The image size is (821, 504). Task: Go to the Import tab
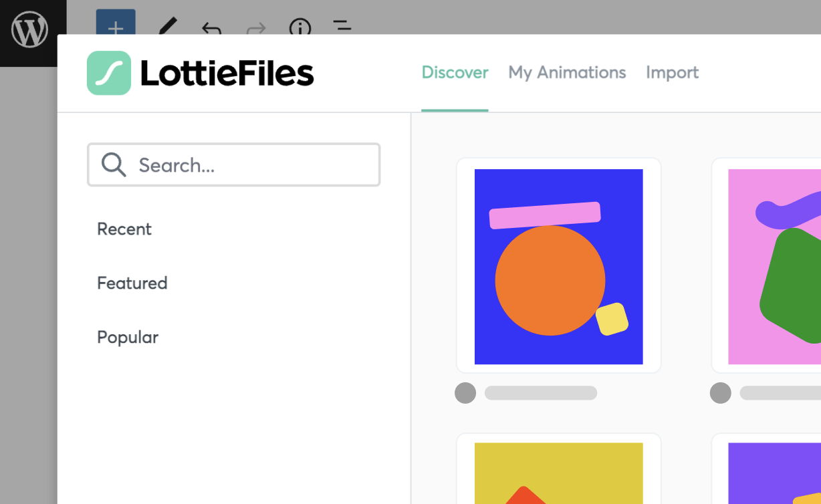point(672,72)
